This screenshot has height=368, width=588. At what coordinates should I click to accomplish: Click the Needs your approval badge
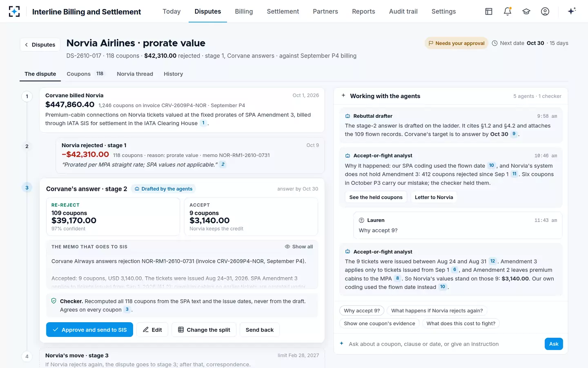457,43
